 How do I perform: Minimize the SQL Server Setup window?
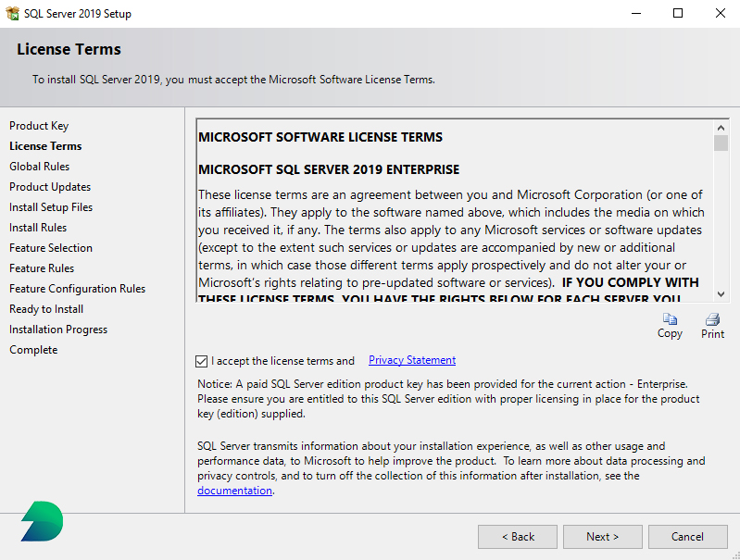(x=636, y=13)
